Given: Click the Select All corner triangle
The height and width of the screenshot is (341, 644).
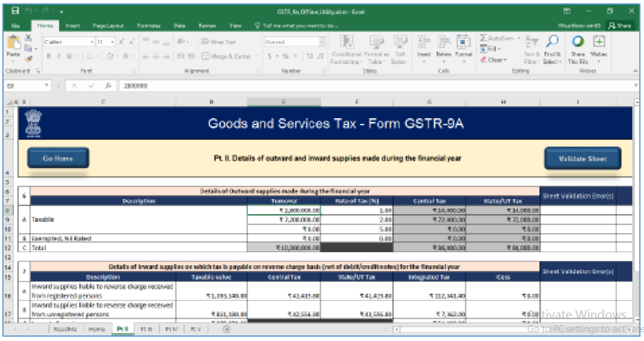Looking at the screenshot, I should (9, 102).
